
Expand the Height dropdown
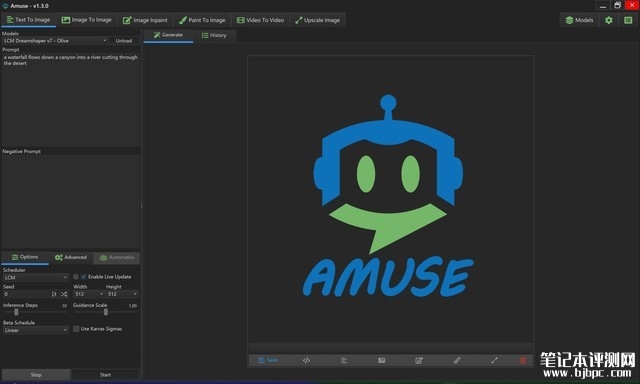(122, 294)
